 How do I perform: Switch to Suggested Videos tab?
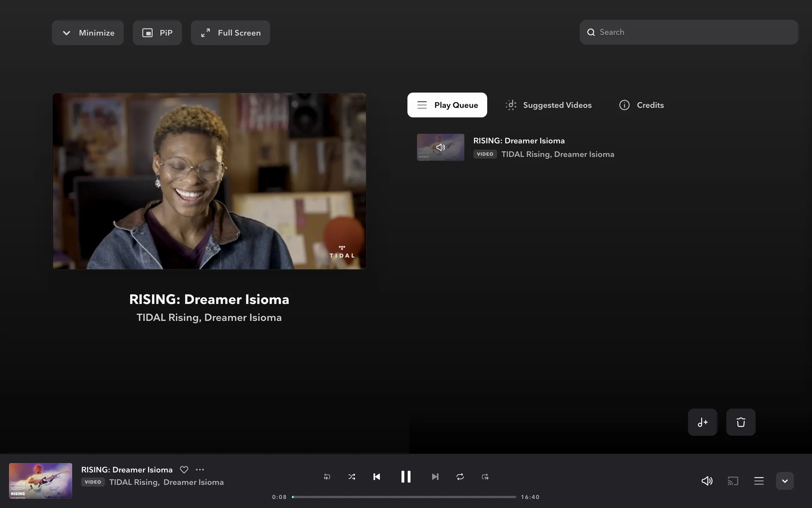click(549, 105)
